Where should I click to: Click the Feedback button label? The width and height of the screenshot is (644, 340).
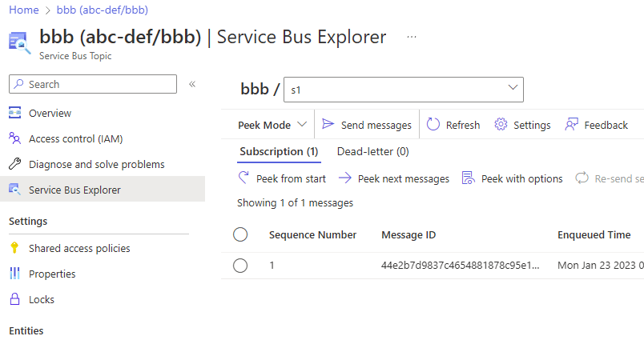tap(606, 125)
